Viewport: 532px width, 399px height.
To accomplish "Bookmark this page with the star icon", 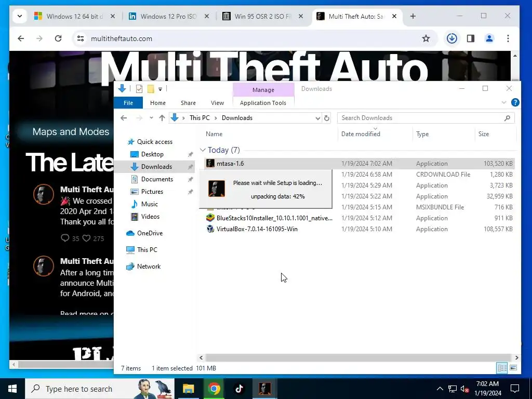I will (426, 38).
